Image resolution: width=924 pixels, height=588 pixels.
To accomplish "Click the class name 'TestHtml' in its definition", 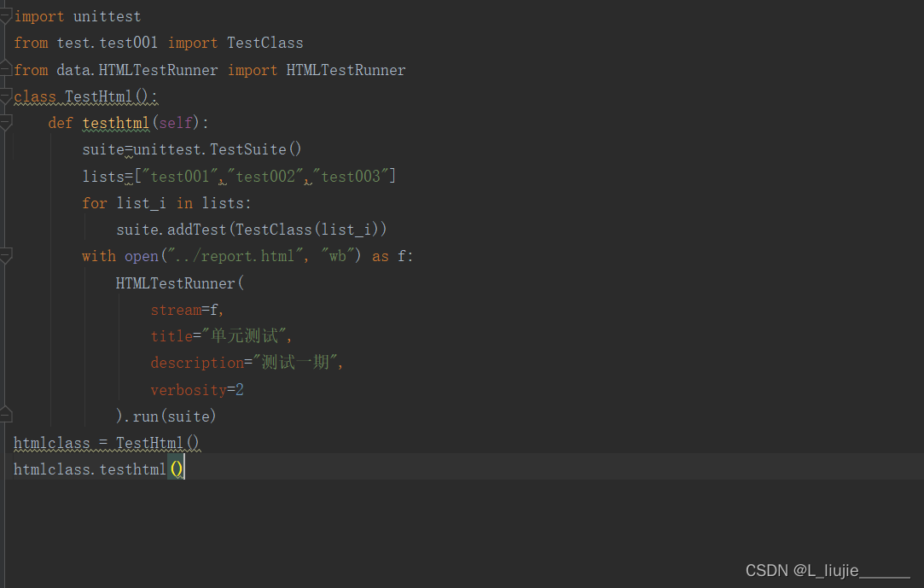I will (x=98, y=96).
